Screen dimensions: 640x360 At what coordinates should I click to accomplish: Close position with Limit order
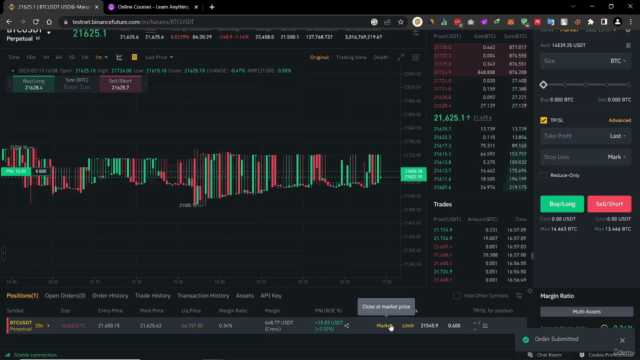pyautogui.click(x=408, y=326)
